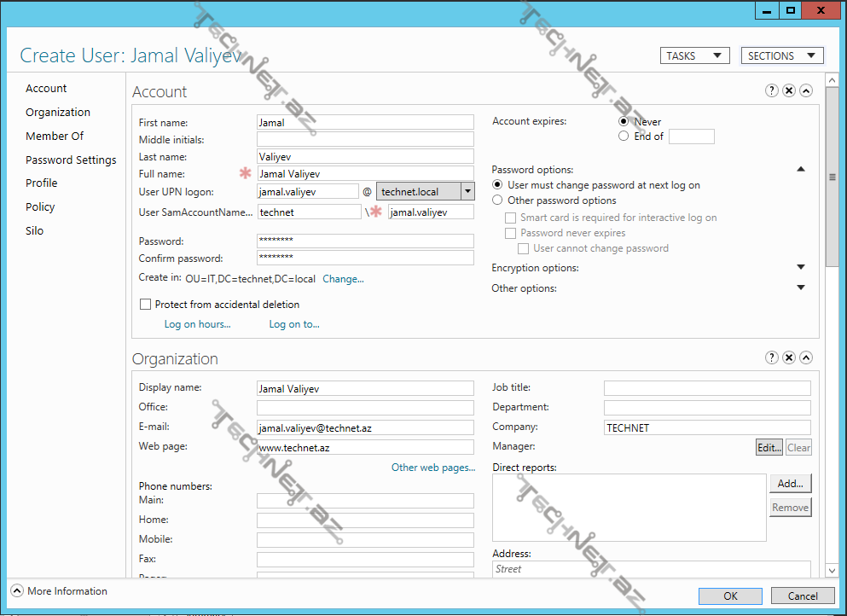847x616 pixels.
Task: Check Protect from accidental deletion
Action: click(145, 304)
